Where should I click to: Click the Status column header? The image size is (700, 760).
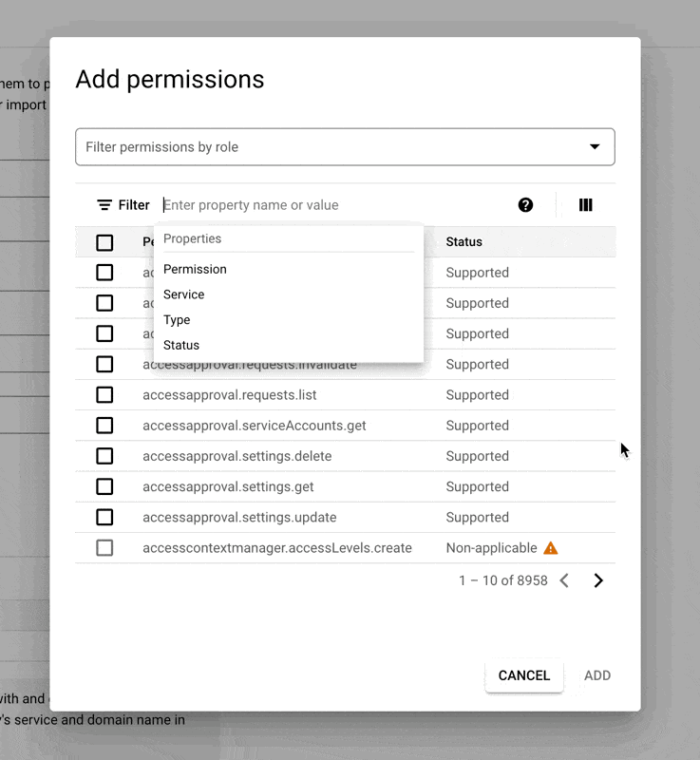pos(464,242)
